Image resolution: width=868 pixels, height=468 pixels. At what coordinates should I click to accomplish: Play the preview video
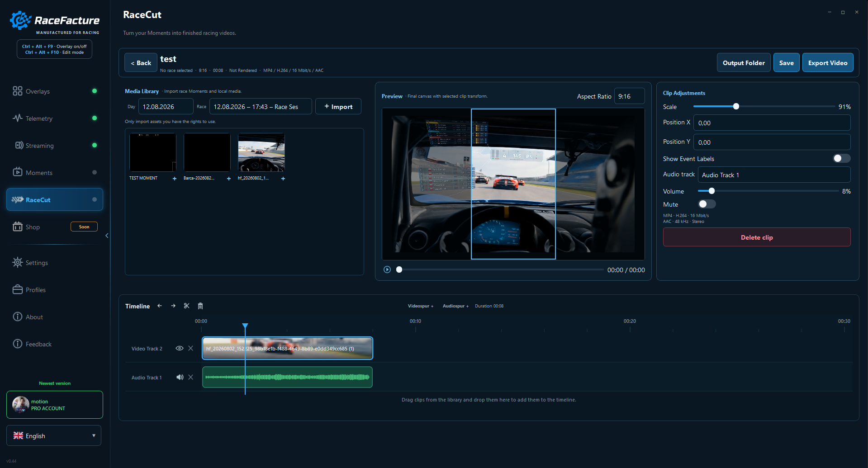click(x=387, y=269)
